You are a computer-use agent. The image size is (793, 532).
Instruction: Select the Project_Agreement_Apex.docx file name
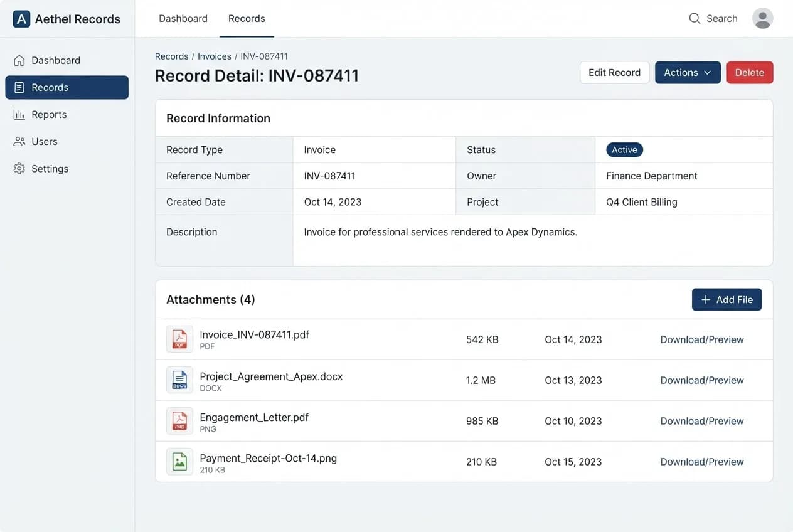pos(271,377)
